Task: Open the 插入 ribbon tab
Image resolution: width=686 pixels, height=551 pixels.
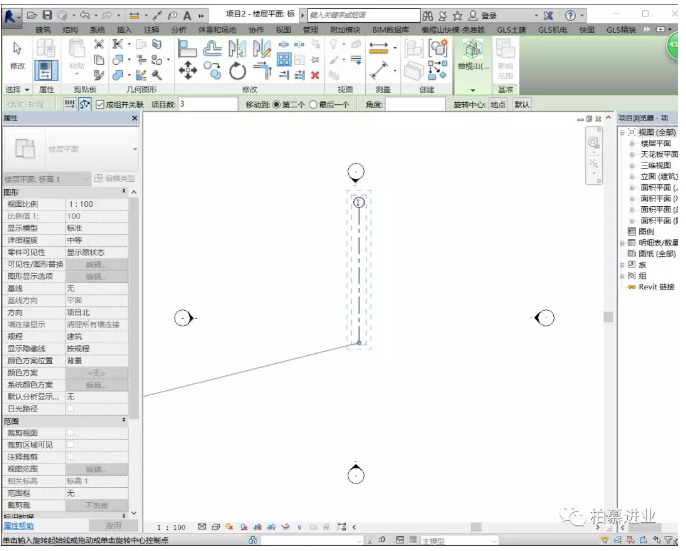Action: pos(124,30)
